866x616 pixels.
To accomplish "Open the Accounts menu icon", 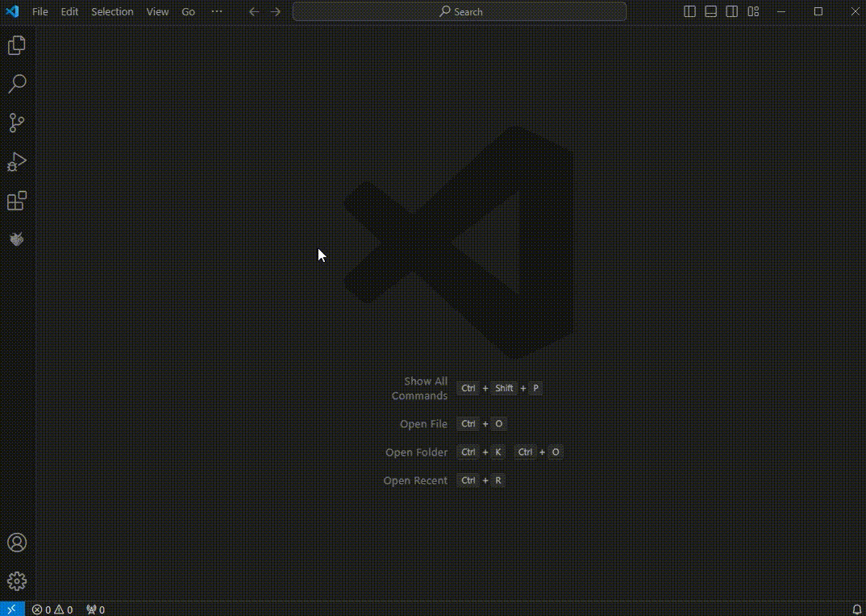I will pyautogui.click(x=17, y=543).
